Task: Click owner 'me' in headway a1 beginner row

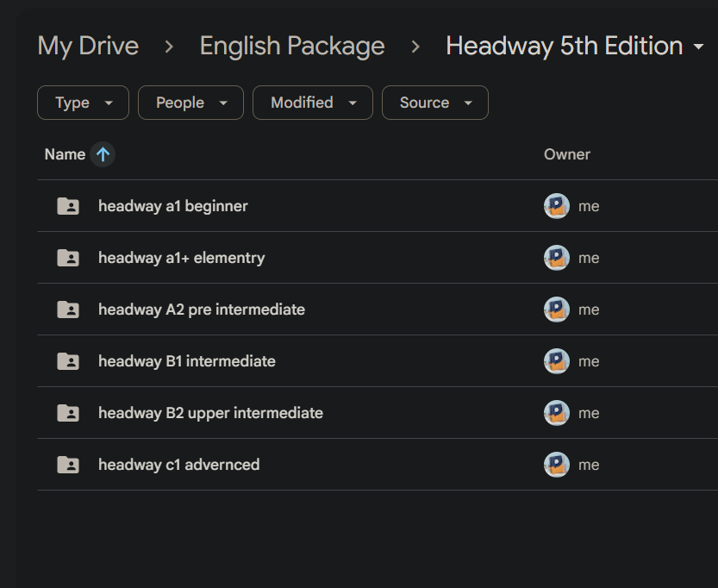Action: [x=589, y=207]
